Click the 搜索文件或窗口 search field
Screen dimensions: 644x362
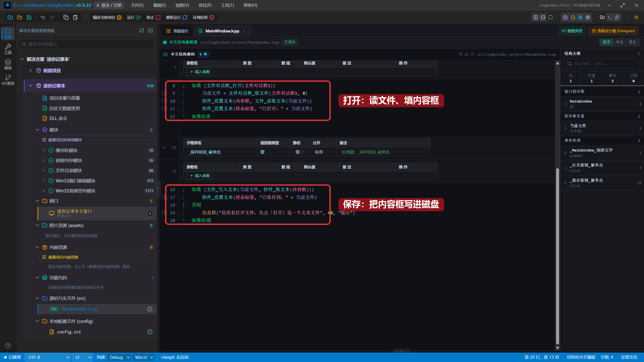click(x=87, y=44)
